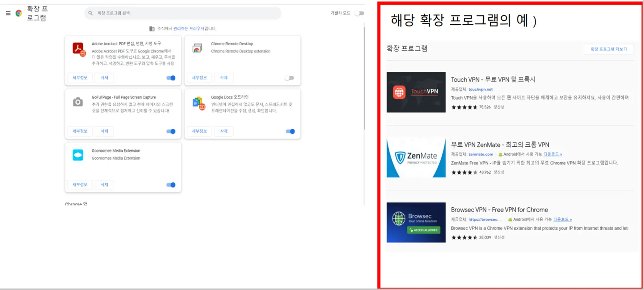Click the 'GoFullPage - Full Page Screen Capture' title
The image size is (644, 290).
click(x=124, y=98)
